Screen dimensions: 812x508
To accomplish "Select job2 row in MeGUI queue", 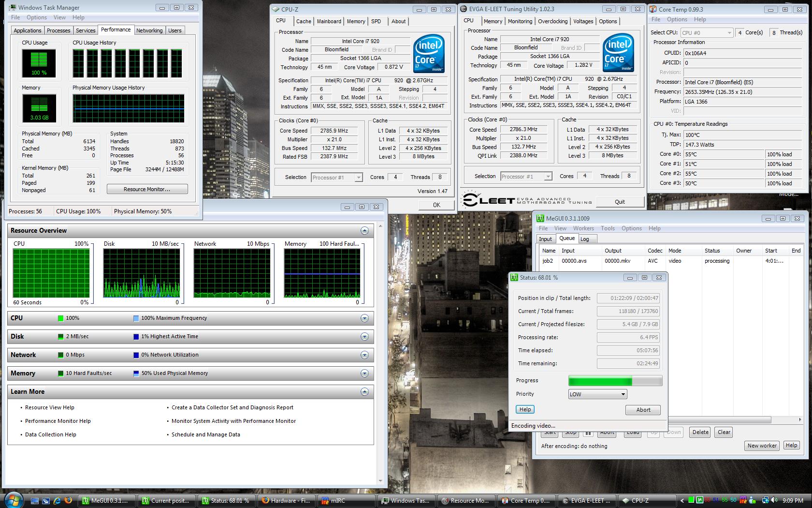I will point(670,261).
